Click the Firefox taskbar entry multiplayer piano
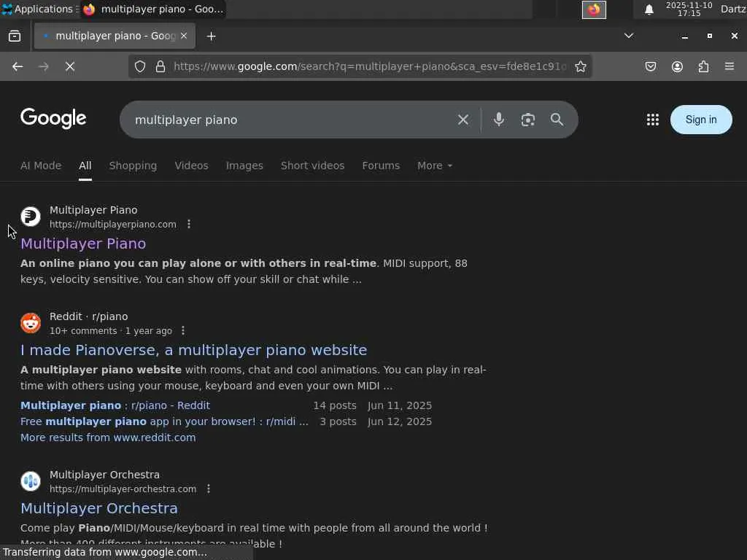Viewport: 747px width, 560px height. [x=153, y=9]
